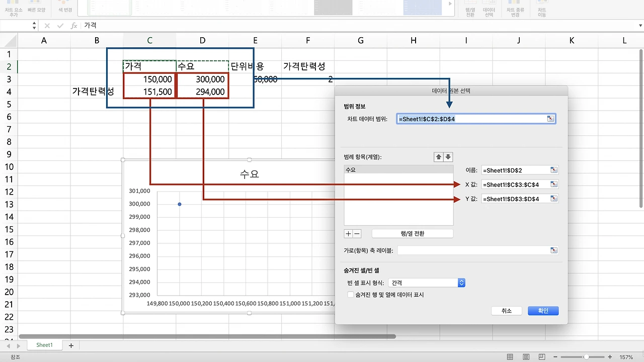Confirm formula entry with the checkmark icon
This screenshot has height=362, width=644.
click(60, 25)
